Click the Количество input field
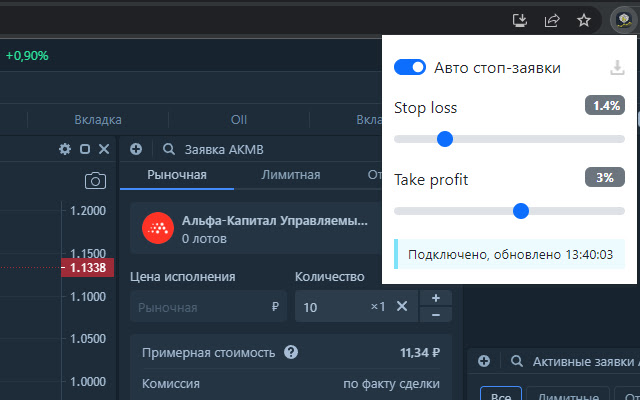This screenshot has height=400, width=640. (332, 307)
